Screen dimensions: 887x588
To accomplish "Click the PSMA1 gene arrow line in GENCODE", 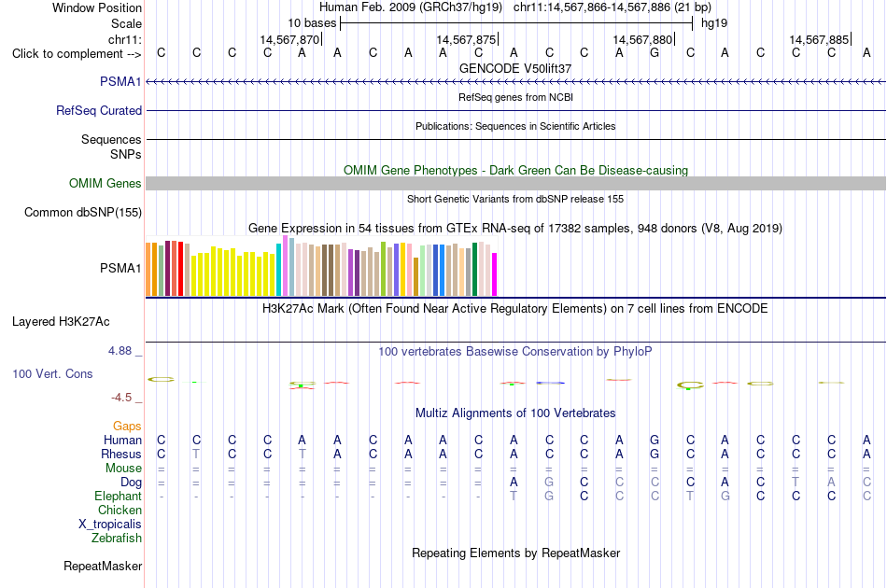I will pos(516,82).
